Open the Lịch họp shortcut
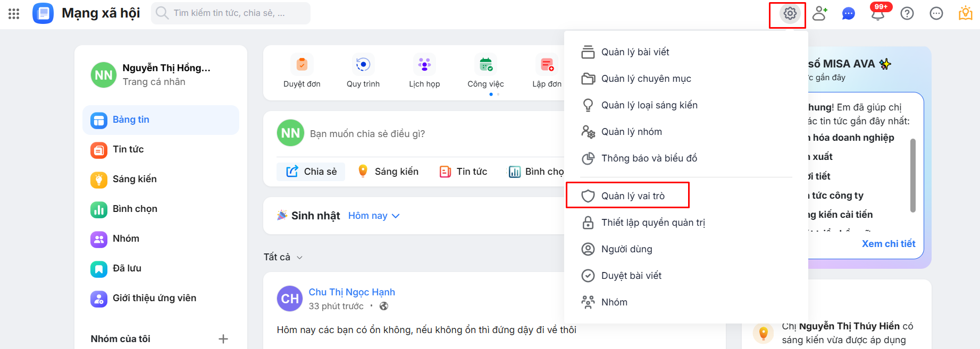This screenshot has height=349, width=980. [424, 71]
